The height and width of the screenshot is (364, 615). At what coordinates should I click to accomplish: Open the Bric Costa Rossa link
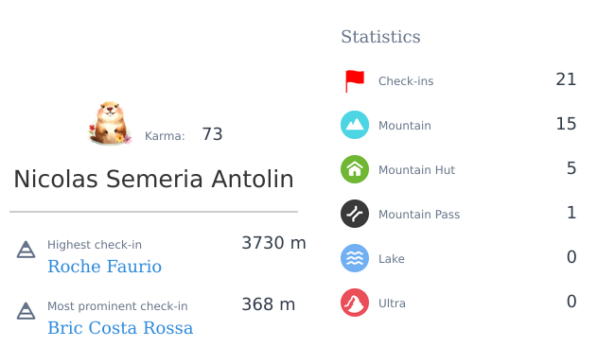tap(120, 328)
